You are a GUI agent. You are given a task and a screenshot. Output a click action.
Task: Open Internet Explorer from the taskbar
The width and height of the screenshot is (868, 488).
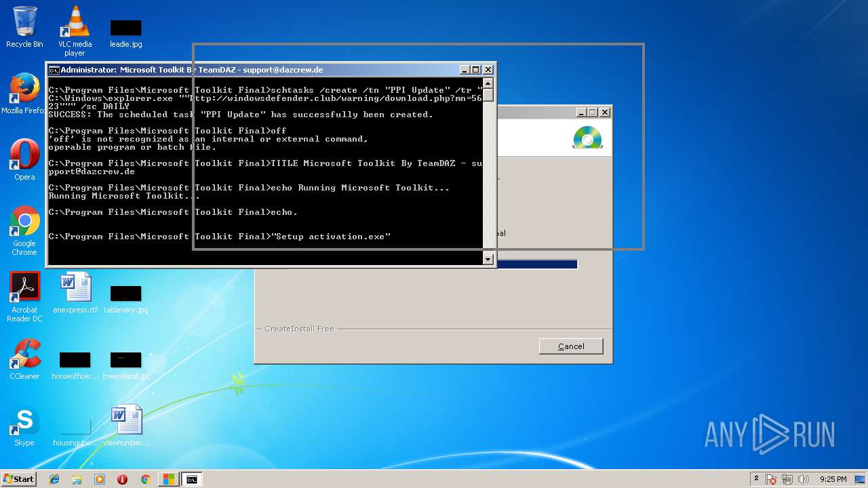54,479
